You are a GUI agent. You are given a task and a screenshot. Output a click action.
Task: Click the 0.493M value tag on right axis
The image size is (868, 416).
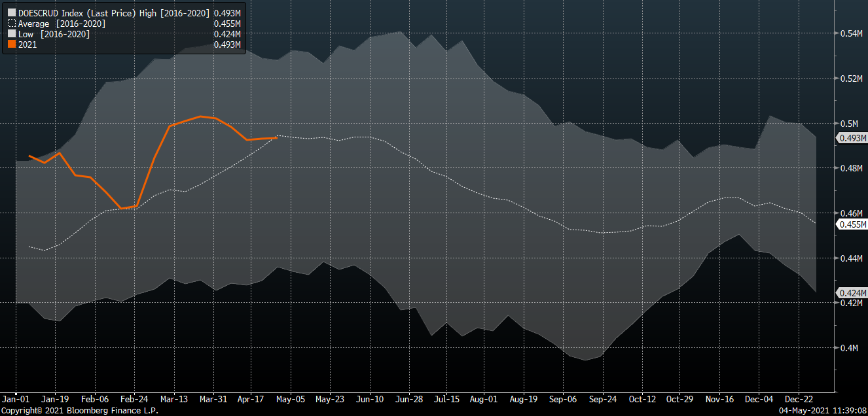pos(853,138)
